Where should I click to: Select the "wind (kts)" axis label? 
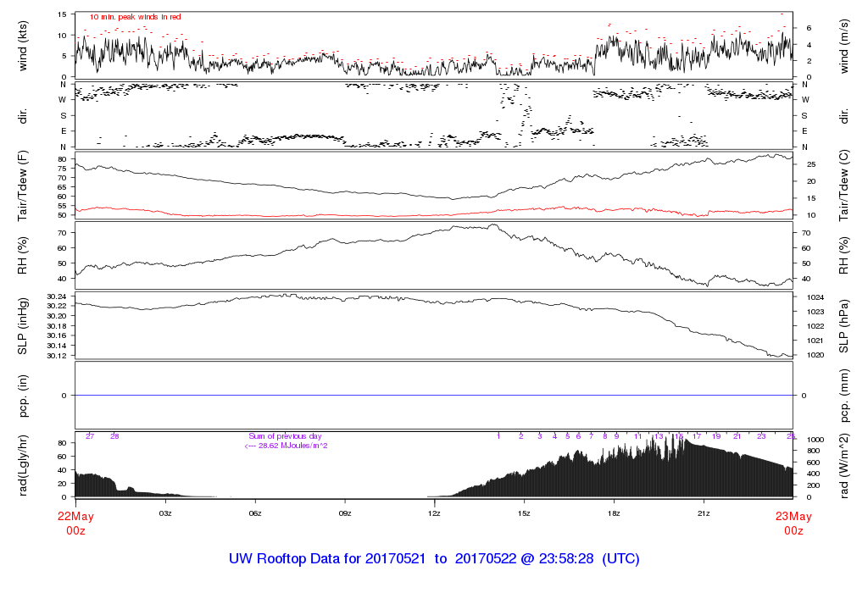23,46
